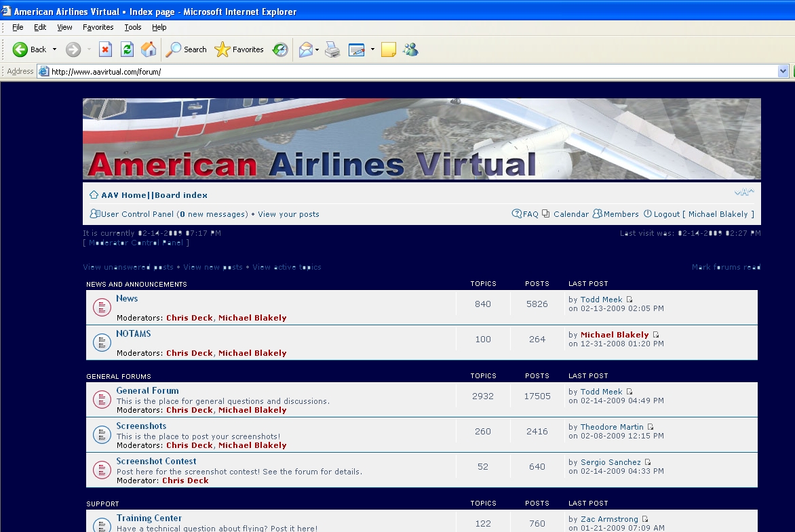Open the File menu
795x532 pixels.
(x=18, y=27)
